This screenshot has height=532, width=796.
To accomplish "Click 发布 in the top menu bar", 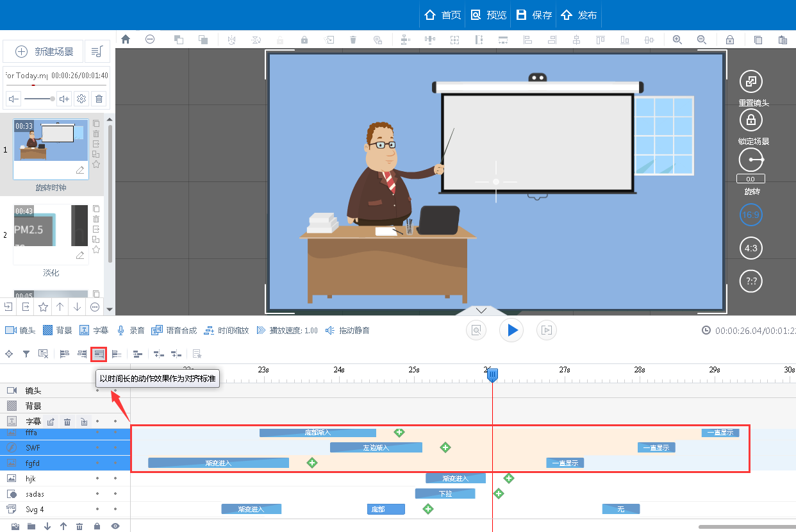I will 579,15.
